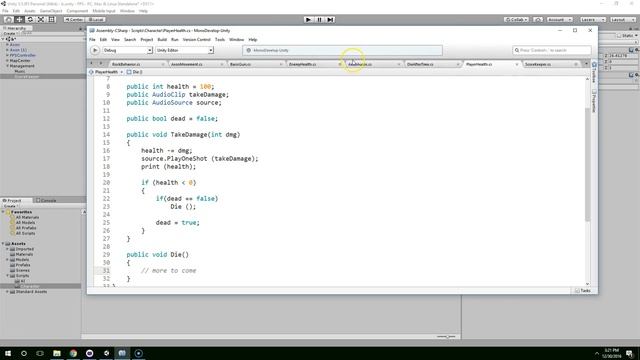Screen dimensions: 640x360
Task: Click the MonoDevelop search input field
Action: (x=552, y=50)
